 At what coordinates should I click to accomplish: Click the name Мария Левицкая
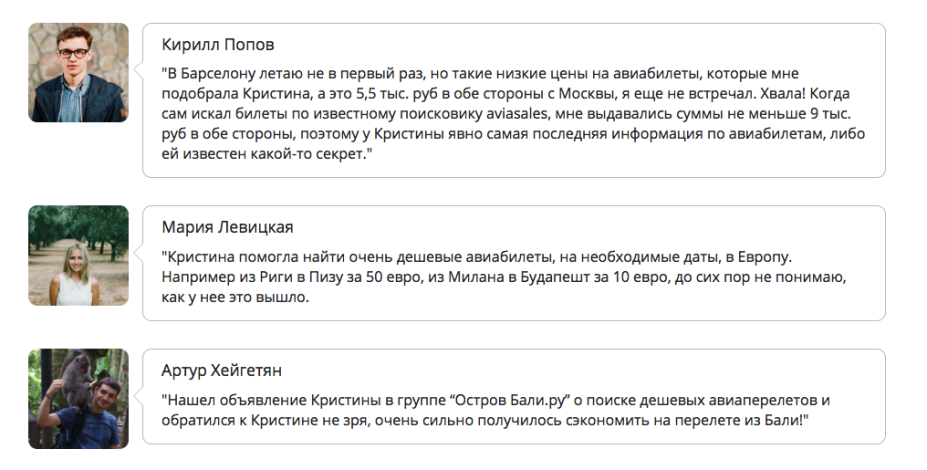(x=228, y=228)
